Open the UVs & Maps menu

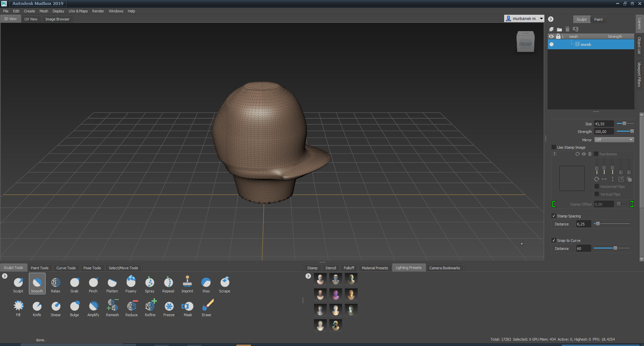pos(78,11)
